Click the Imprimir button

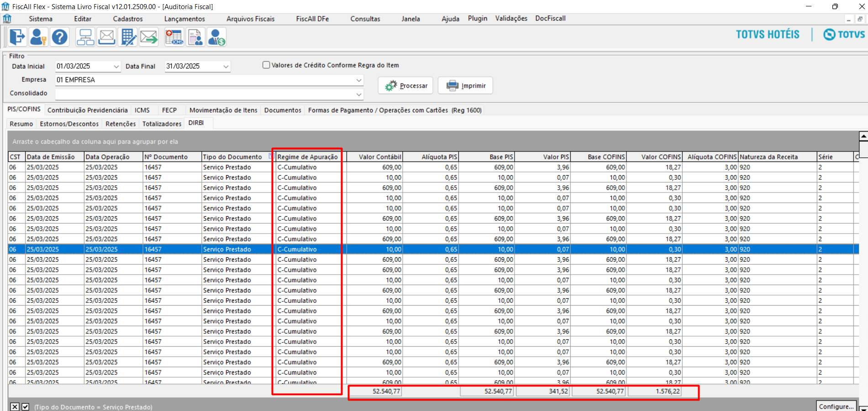point(465,85)
